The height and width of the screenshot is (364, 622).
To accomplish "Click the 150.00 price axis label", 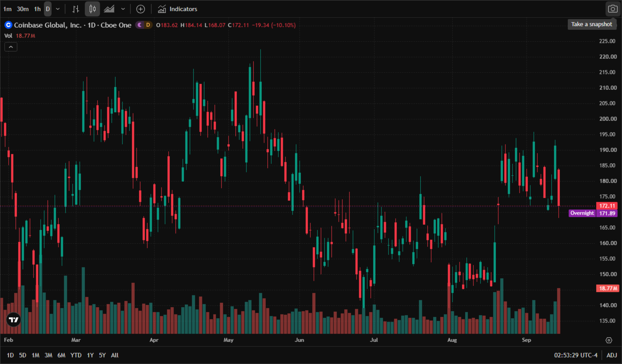I will pyautogui.click(x=608, y=274).
